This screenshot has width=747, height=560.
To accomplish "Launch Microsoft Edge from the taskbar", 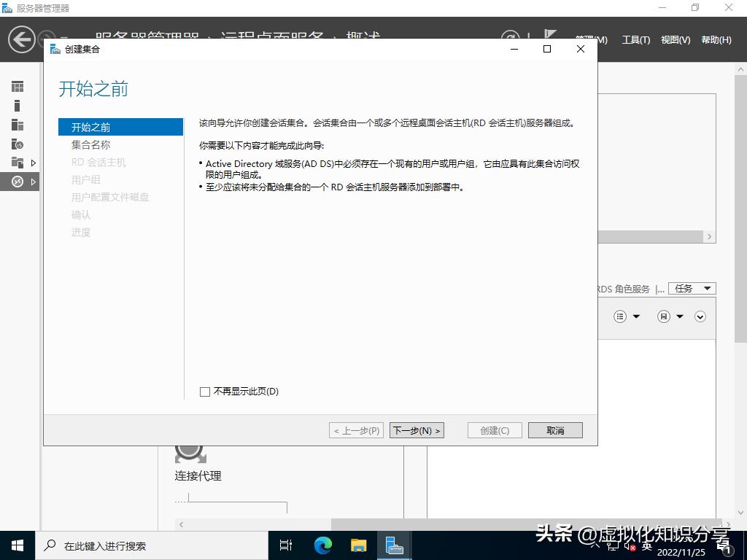I will point(322,545).
